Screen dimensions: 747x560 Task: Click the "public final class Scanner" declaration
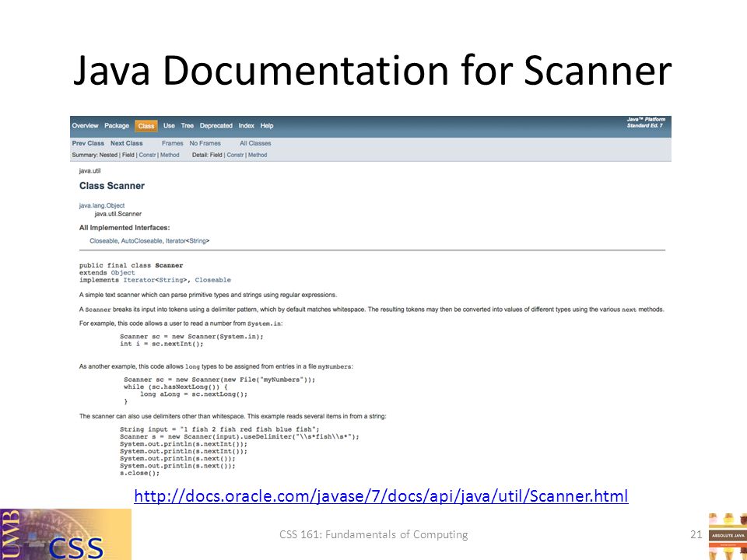(131, 266)
